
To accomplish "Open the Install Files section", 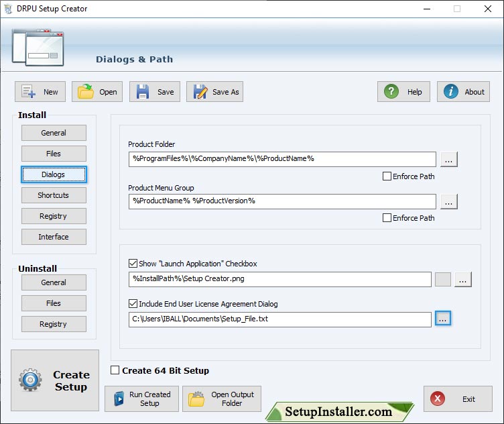I will click(x=54, y=154).
